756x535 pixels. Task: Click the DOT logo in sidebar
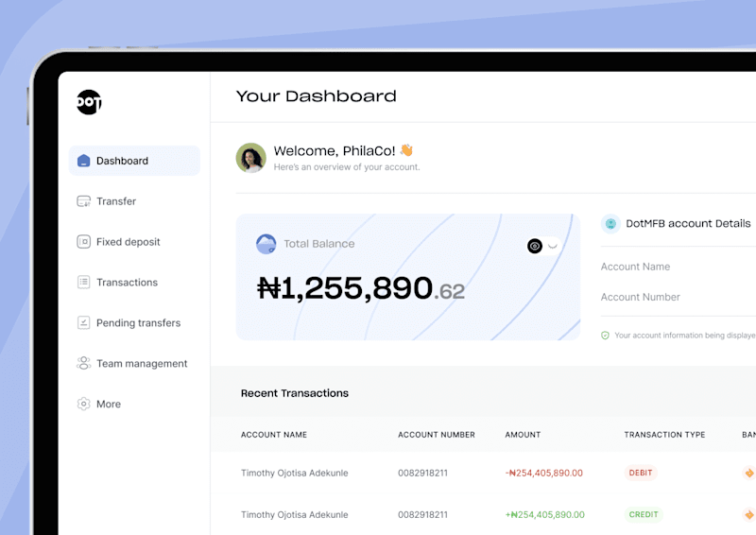click(89, 102)
